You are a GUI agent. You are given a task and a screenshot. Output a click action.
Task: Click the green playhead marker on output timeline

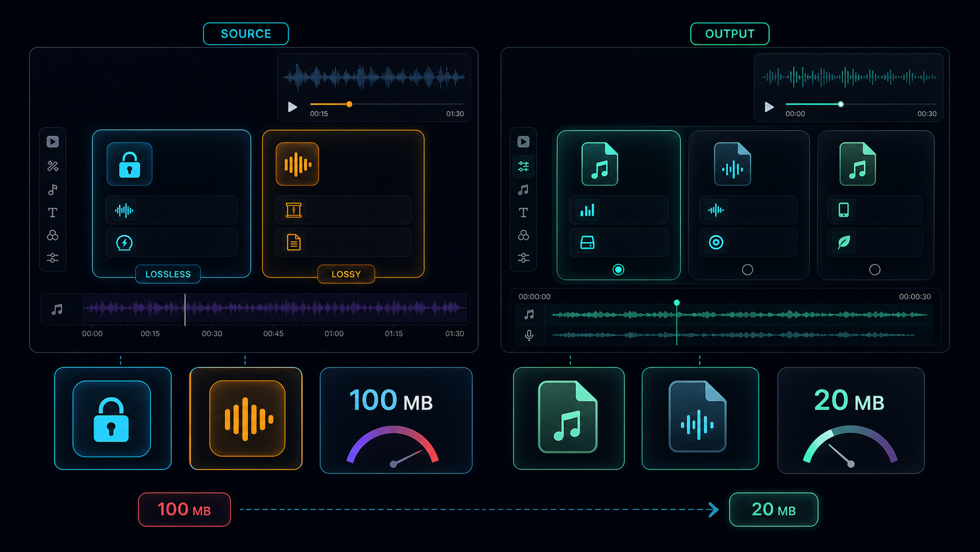pos(676,303)
